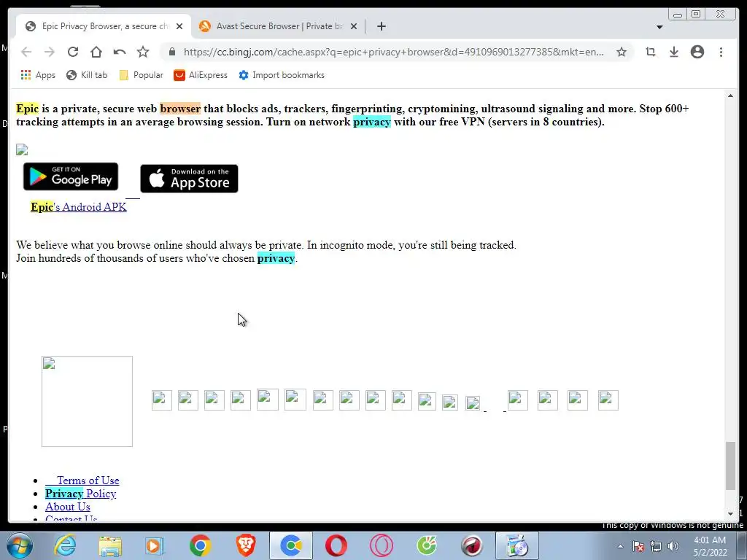Click the page scrollbar thumb
Image resolution: width=747 pixels, height=560 pixels.
click(730, 466)
